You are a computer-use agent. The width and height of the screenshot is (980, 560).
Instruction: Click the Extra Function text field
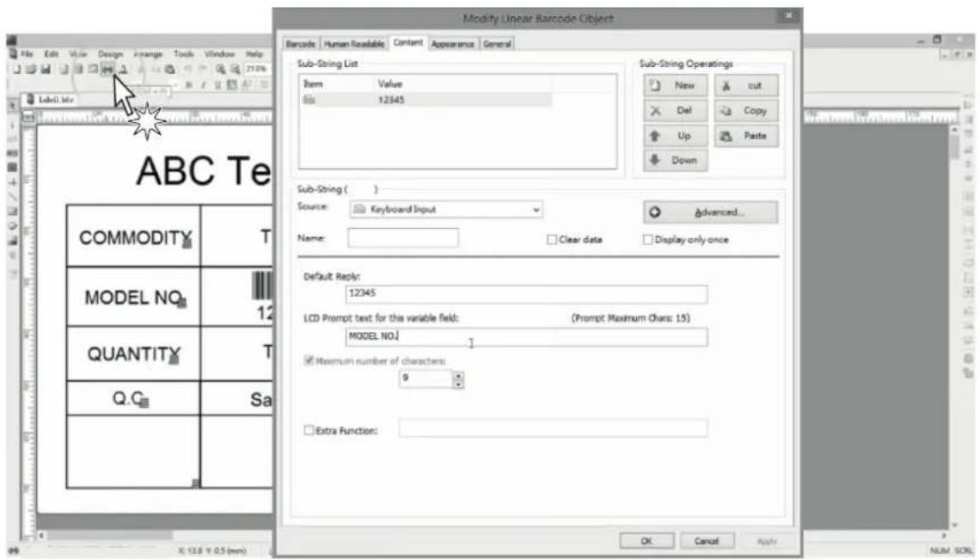[554, 428]
